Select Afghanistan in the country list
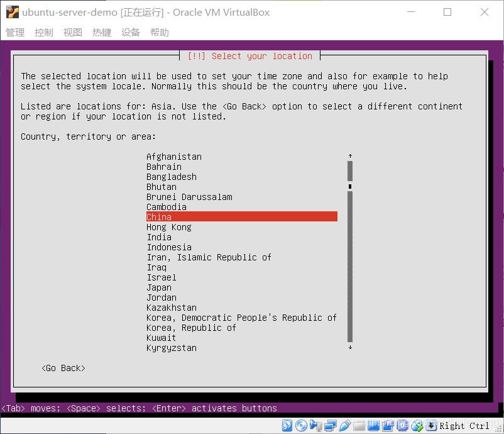Image resolution: width=504 pixels, height=434 pixels. click(x=174, y=157)
